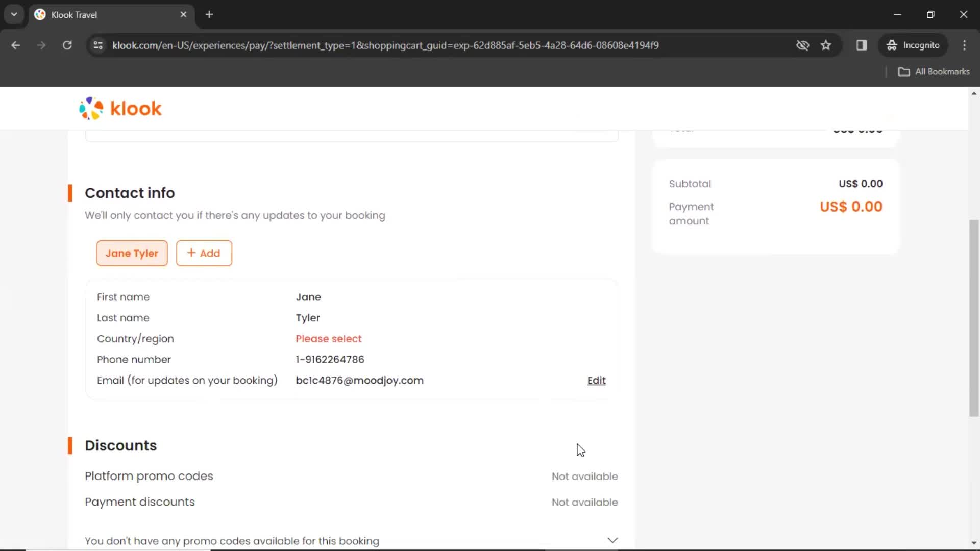980x551 pixels.
Task: Open the Country/region dropdown selector
Action: [x=329, y=338]
